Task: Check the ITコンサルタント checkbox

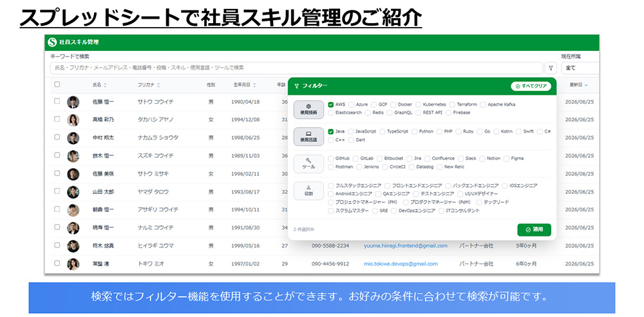Action: point(442,211)
